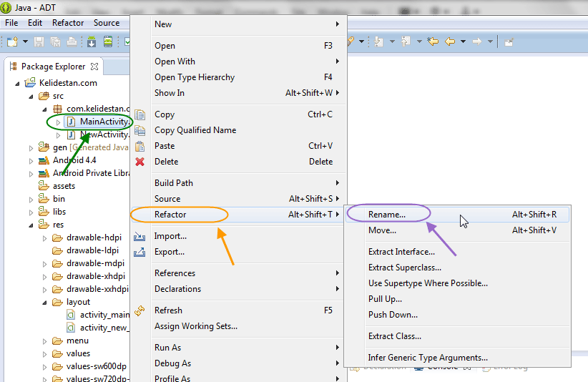Expand the NewActiviity.java file node
Screen dimensions: 588x382
[x=58, y=135]
